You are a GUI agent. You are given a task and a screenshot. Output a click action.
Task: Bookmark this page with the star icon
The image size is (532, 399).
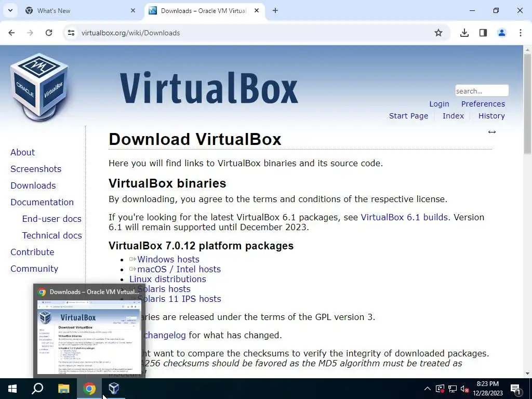tap(438, 33)
